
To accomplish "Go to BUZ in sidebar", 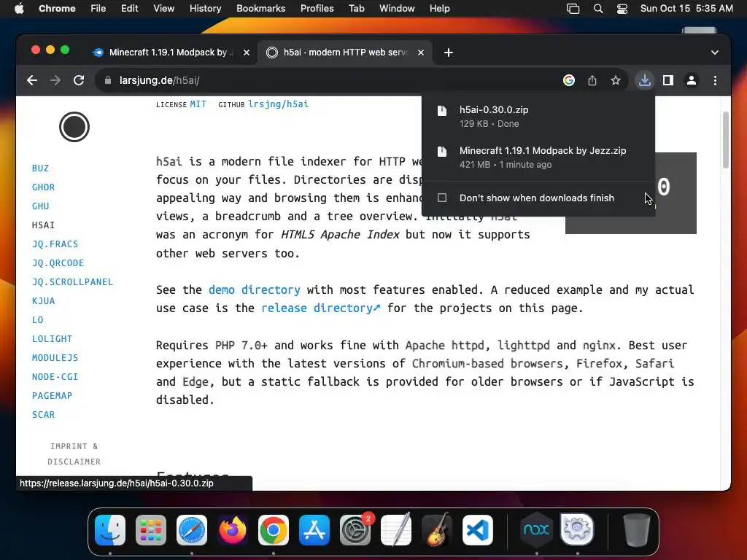I will click(x=41, y=168).
